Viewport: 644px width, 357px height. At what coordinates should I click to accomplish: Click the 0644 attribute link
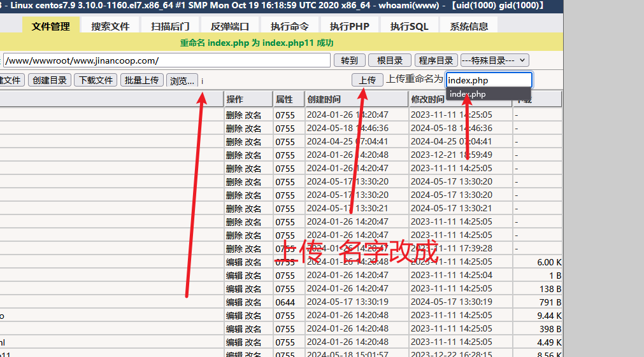pos(285,302)
